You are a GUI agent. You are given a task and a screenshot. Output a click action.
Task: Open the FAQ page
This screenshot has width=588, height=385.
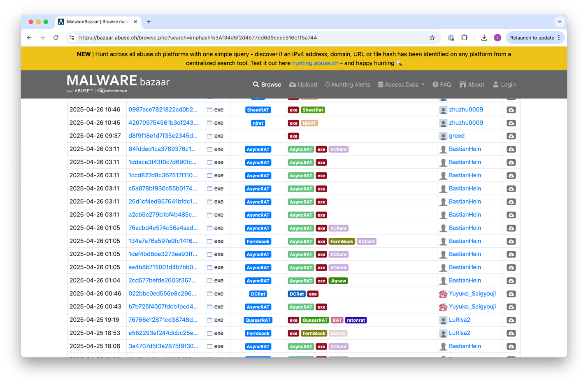[442, 85]
